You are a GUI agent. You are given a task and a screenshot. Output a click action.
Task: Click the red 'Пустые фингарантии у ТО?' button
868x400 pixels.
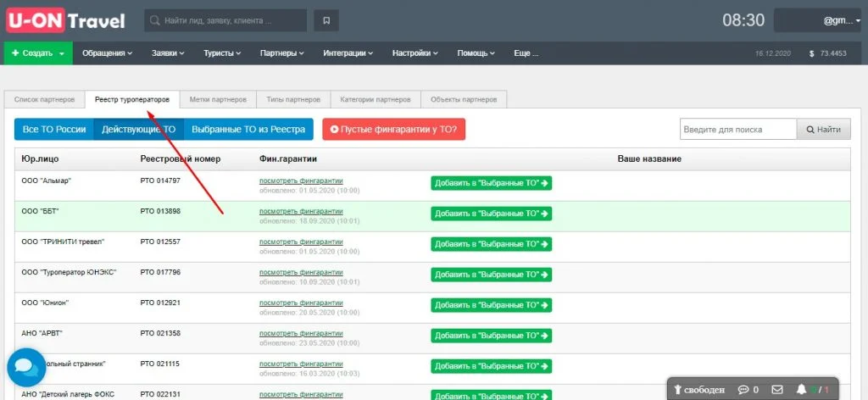tap(393, 130)
